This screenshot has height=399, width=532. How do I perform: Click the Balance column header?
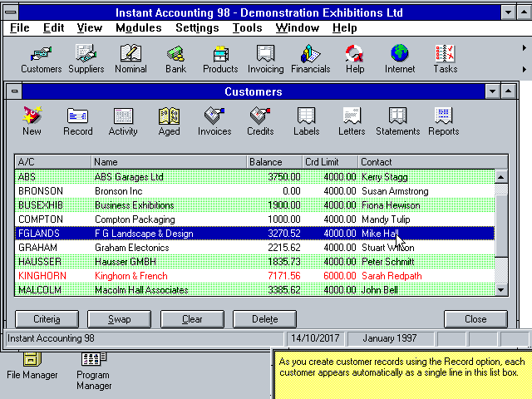[274, 162]
